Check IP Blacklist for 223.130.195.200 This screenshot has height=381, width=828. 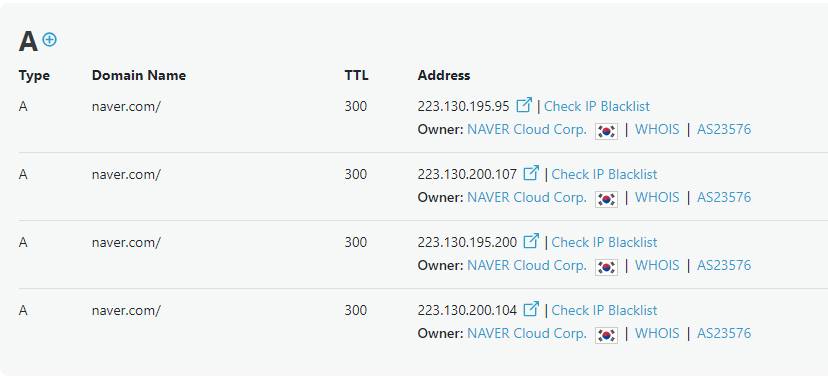604,243
